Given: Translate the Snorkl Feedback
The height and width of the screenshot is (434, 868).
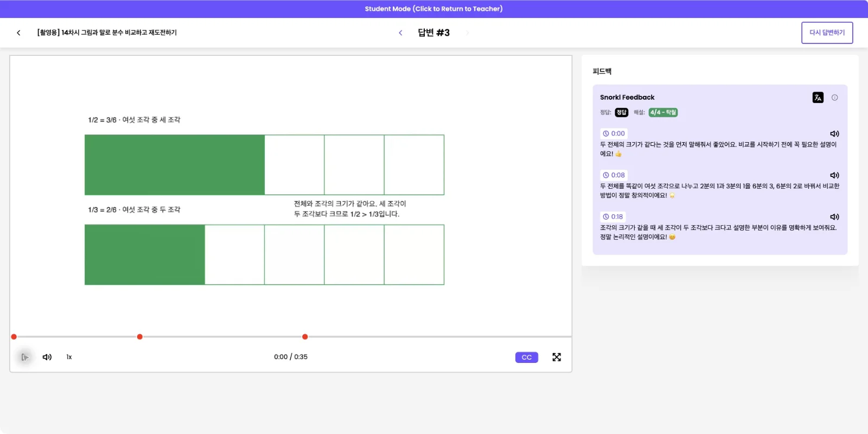Looking at the screenshot, I should pyautogui.click(x=818, y=98).
